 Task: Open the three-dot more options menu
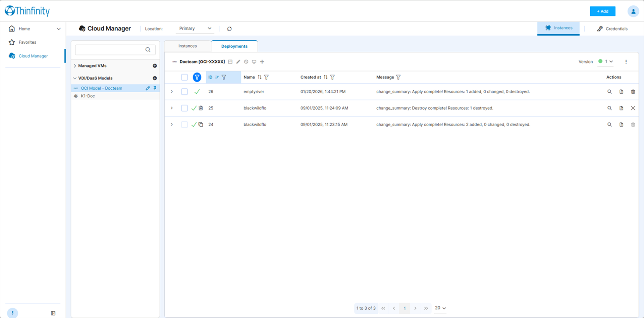(626, 62)
